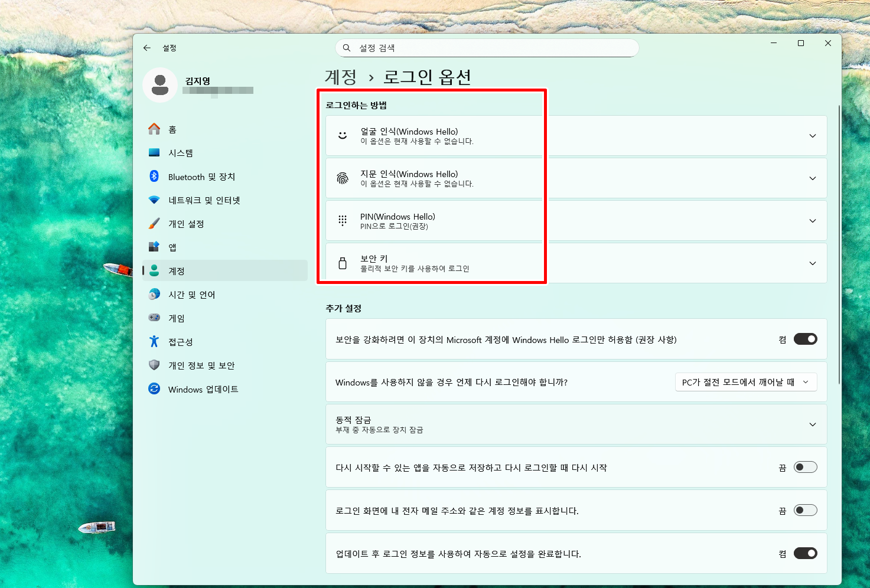Expand the 지문 인식 row chevron

click(813, 178)
